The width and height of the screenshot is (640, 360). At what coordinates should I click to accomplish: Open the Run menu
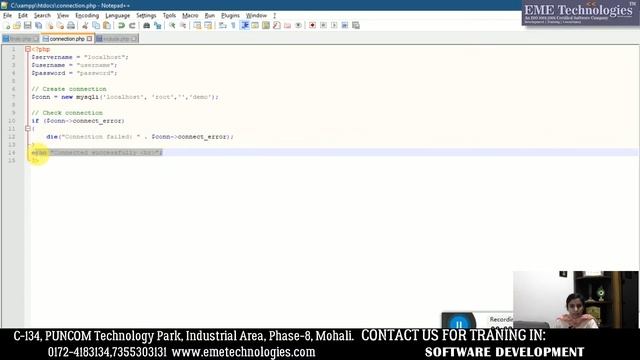(x=209, y=16)
